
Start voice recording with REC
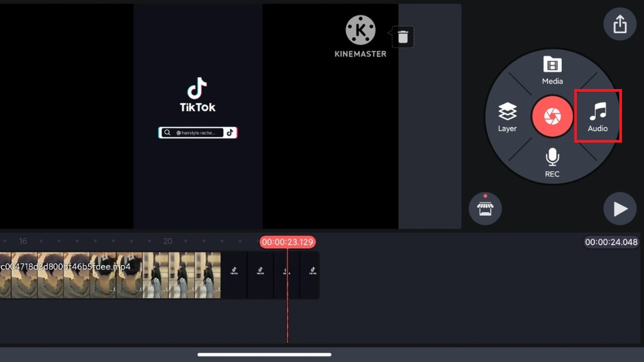[552, 162]
